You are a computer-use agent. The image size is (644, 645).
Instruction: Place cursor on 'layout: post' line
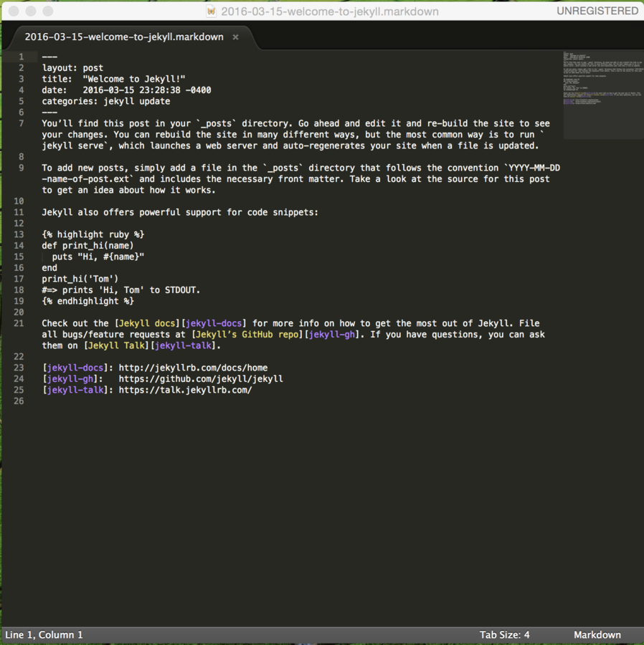click(x=72, y=68)
